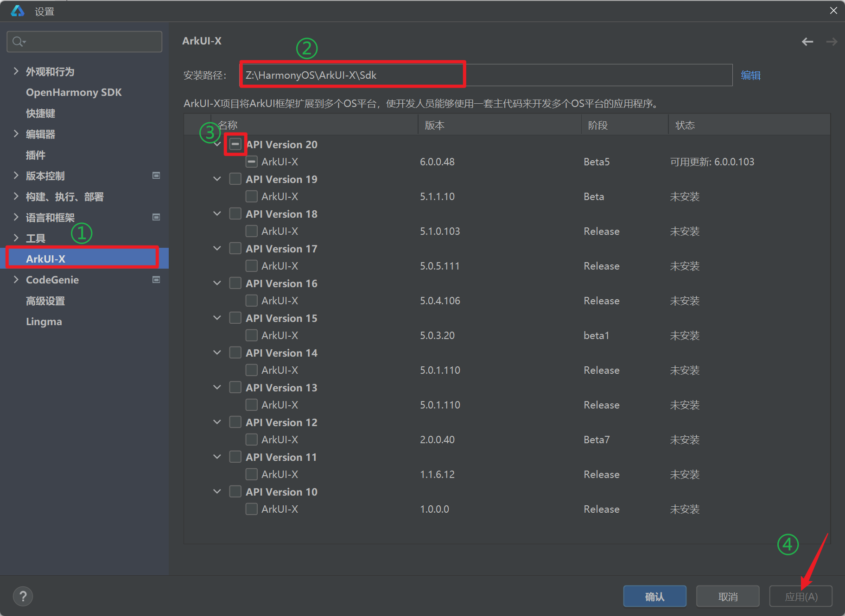This screenshot has width=845, height=616.
Task: Collapse the API Version 11 group
Action: pos(217,457)
